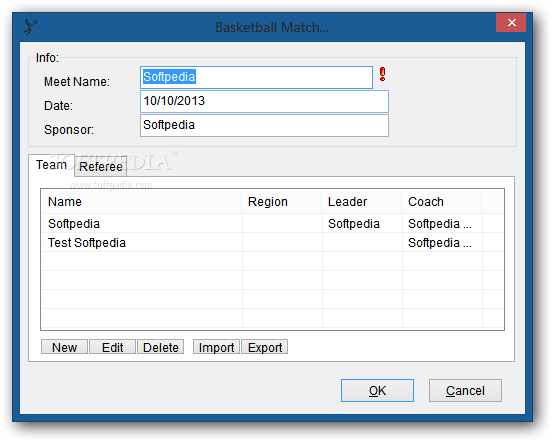The image size is (553, 442).
Task: Click the Import button
Action: (x=216, y=347)
